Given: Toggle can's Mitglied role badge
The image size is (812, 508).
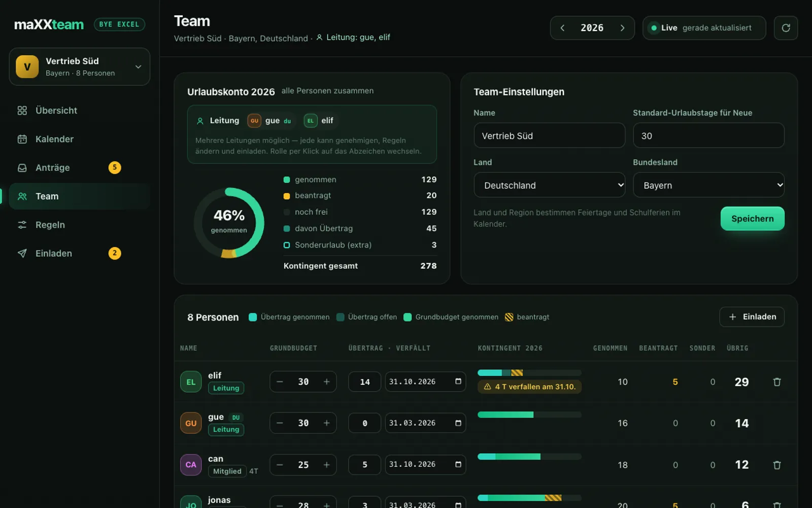Looking at the screenshot, I should tap(227, 471).
